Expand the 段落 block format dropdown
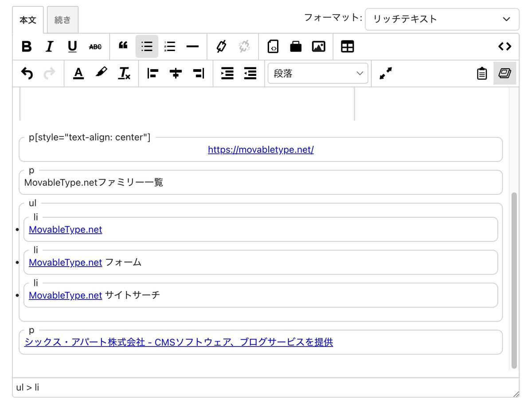The width and height of the screenshot is (532, 409). [317, 74]
